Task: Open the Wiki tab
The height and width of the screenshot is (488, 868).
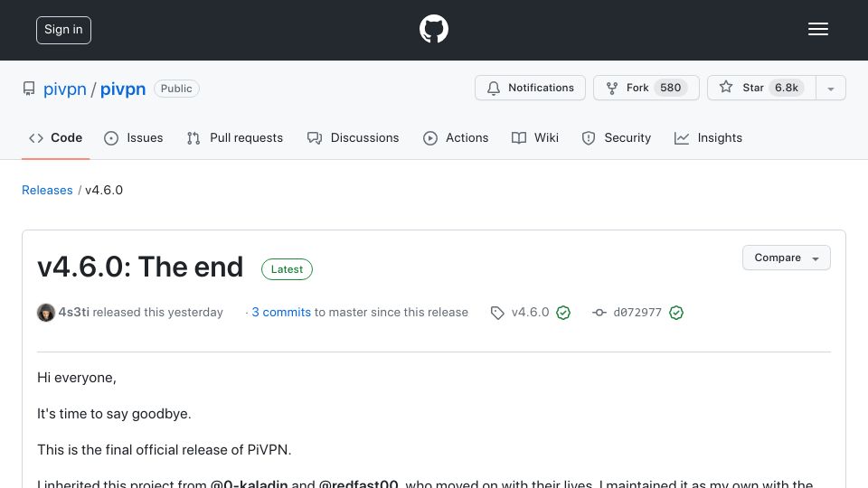Action: point(534,137)
